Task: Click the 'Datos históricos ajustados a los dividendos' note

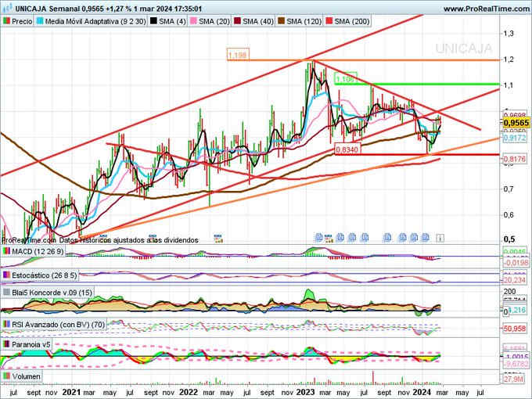Action: pyautogui.click(x=128, y=240)
